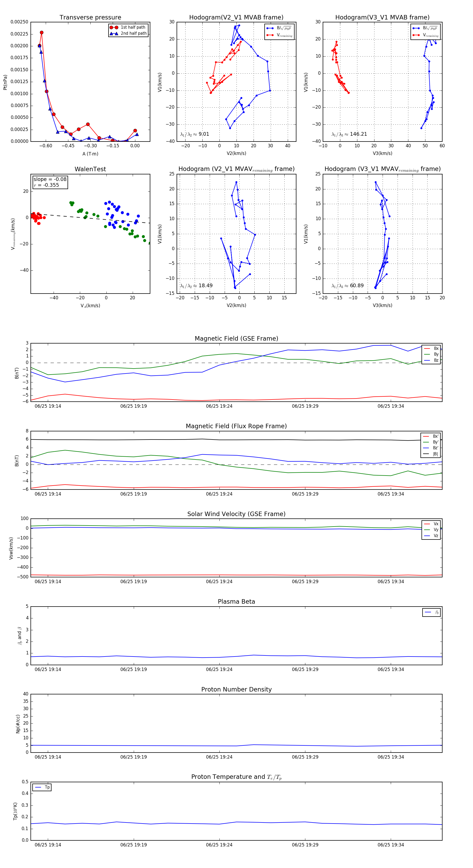Screen dimensions: 473x868
Task: Click the 'Plasma Beta' plot title
Action: click(x=236, y=602)
